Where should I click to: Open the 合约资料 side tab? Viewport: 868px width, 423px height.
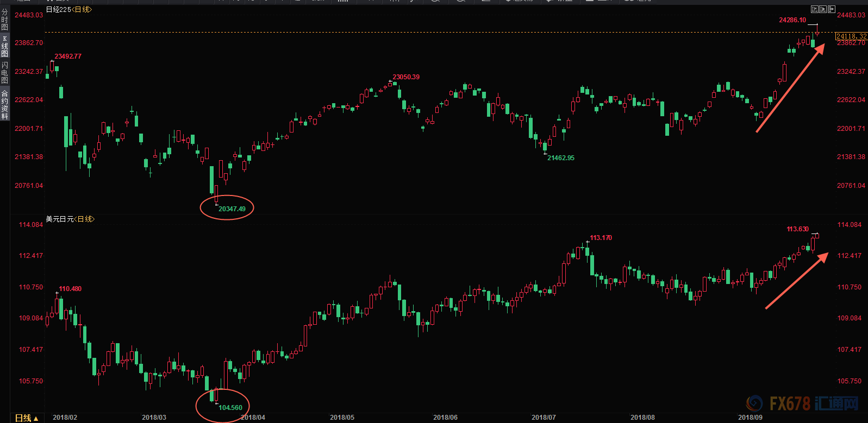point(5,104)
